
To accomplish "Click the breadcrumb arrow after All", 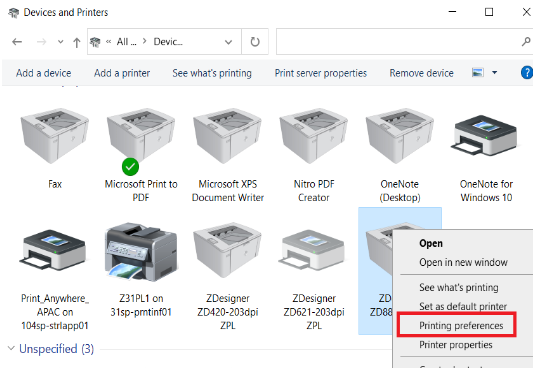I will pyautogui.click(x=144, y=41).
